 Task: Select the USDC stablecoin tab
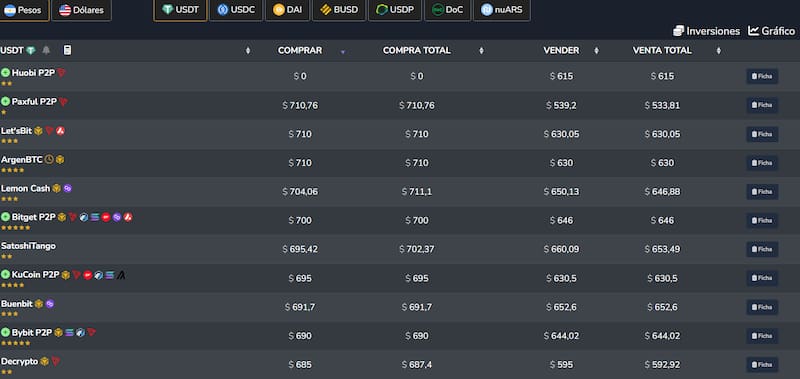[236, 10]
